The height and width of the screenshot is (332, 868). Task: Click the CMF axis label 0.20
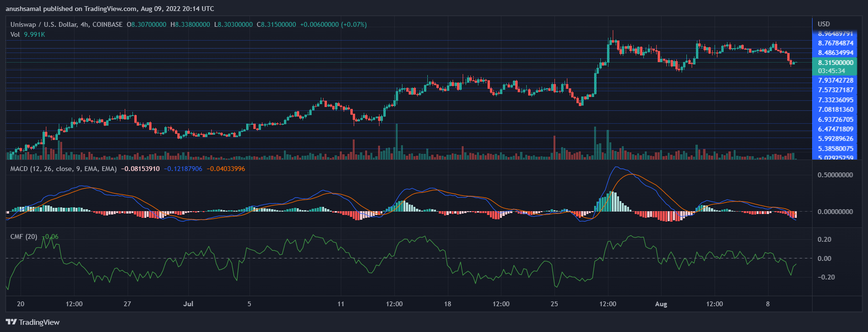click(x=825, y=239)
